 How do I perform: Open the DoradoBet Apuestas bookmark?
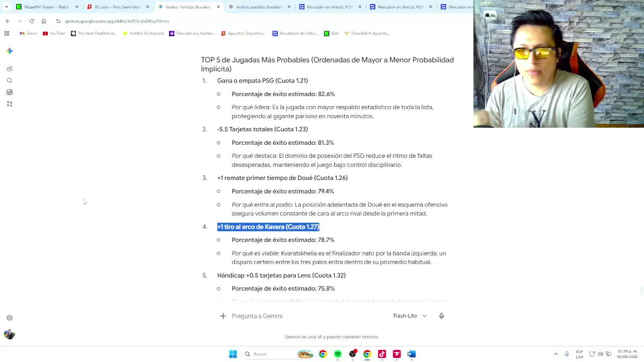pyautogui.click(x=367, y=33)
